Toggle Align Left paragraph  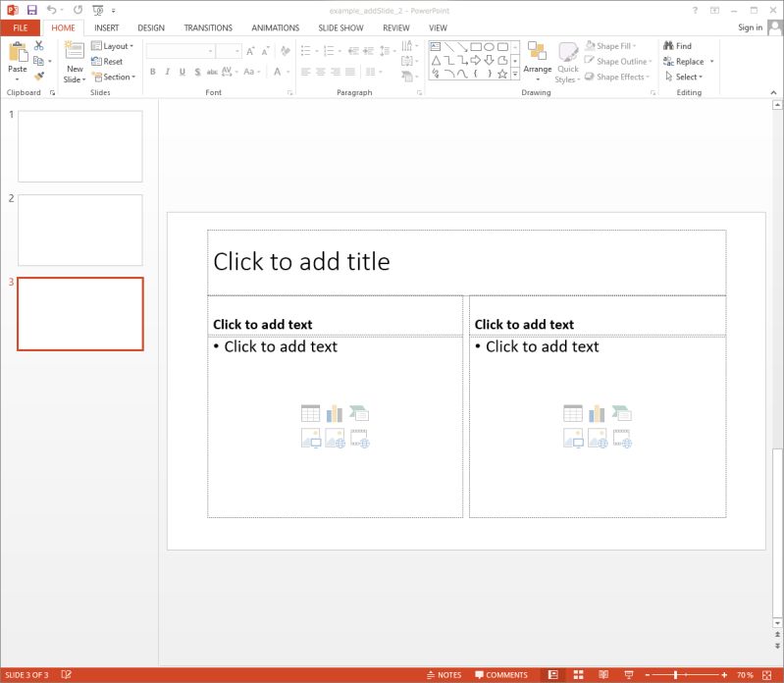(305, 72)
